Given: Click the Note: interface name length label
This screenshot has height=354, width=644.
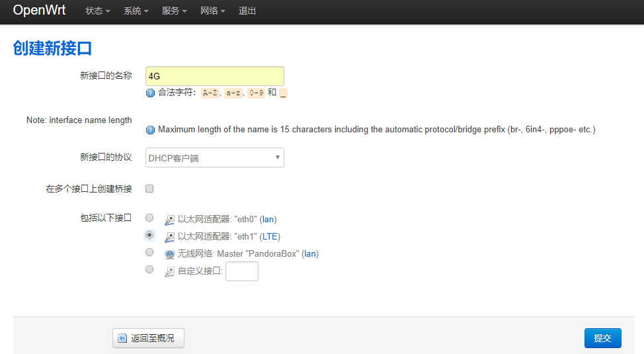Looking at the screenshot, I should [79, 120].
